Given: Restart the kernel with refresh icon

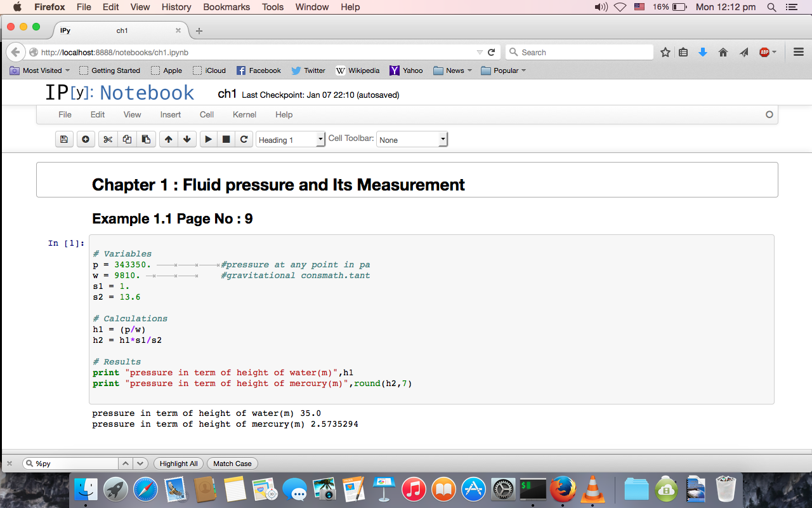Looking at the screenshot, I should (x=244, y=140).
